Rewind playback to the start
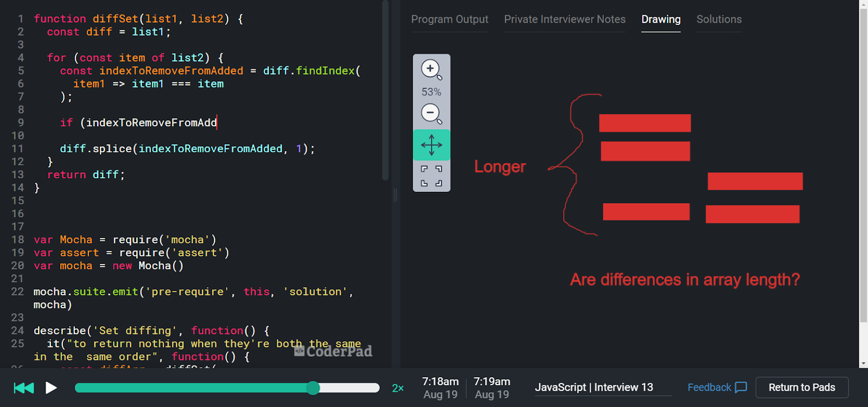 24,387
